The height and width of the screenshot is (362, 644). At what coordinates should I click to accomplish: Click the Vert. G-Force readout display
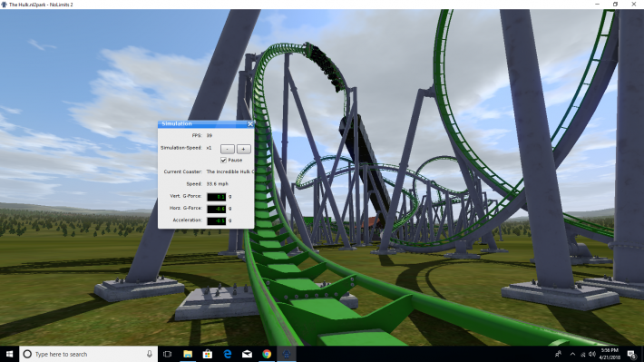[217, 197]
